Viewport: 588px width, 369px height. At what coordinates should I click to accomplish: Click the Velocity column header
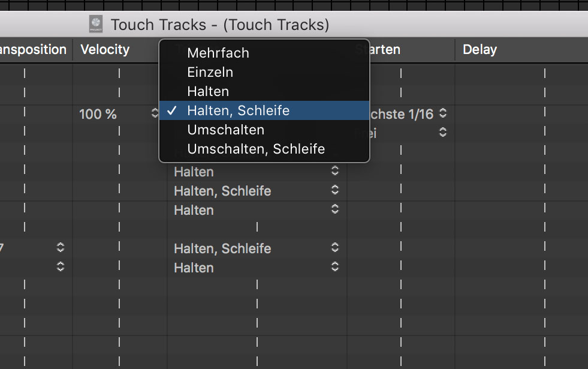[x=105, y=50]
